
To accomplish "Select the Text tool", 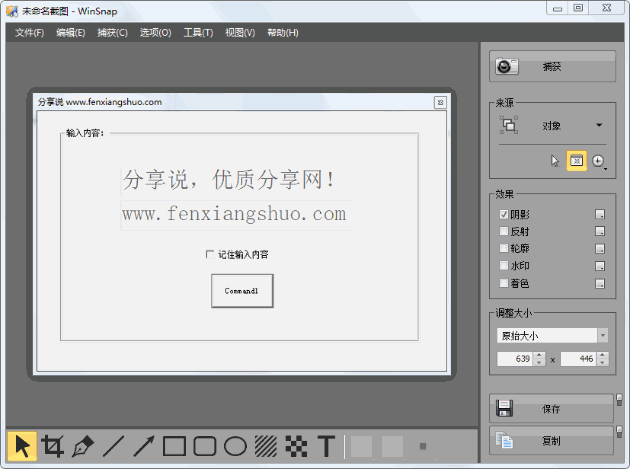I will (326, 446).
